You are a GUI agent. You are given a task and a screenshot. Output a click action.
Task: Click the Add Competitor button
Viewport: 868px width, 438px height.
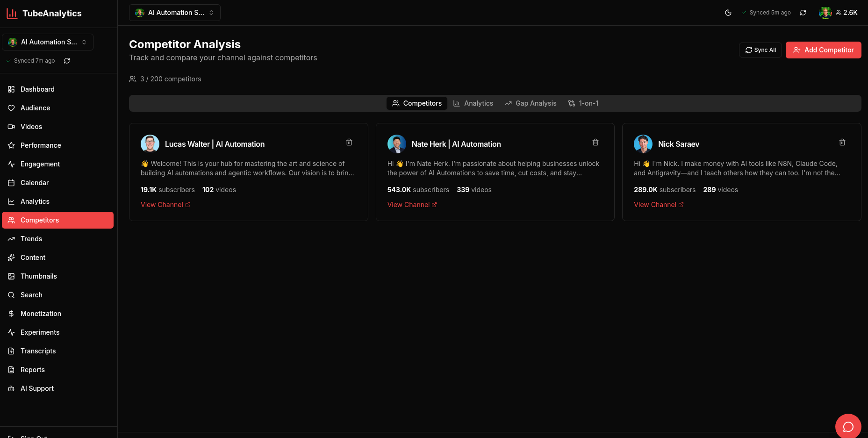tap(823, 50)
